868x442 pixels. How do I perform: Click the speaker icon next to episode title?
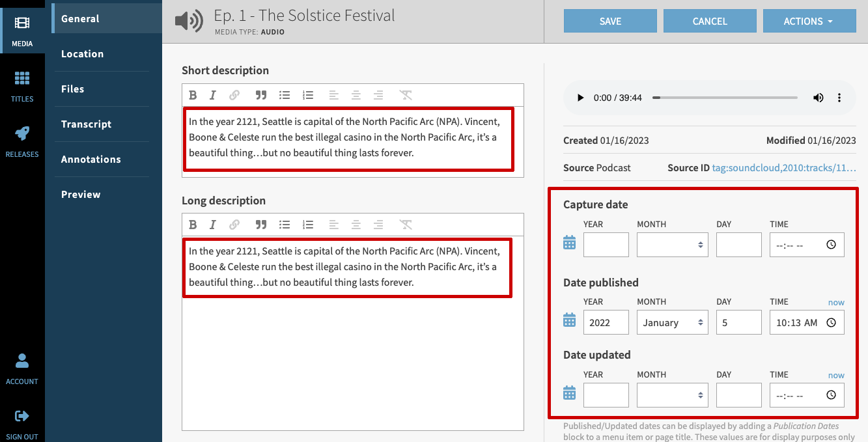click(189, 20)
